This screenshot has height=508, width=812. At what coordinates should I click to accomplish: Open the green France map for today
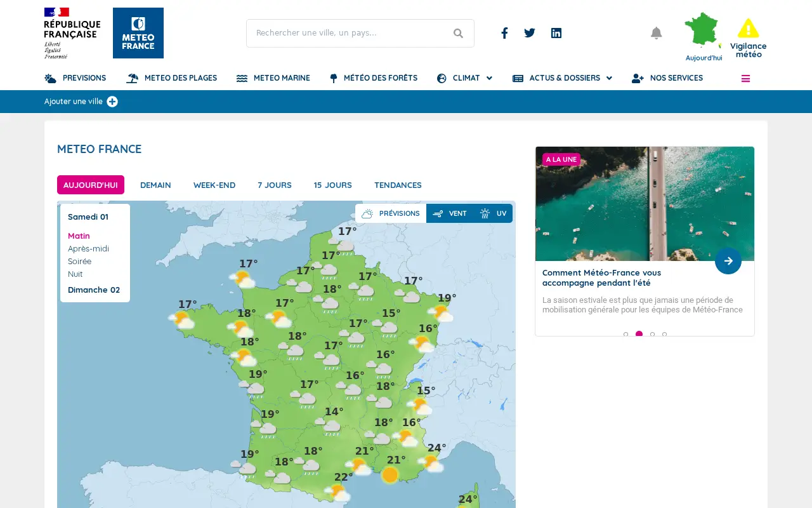pos(703,32)
